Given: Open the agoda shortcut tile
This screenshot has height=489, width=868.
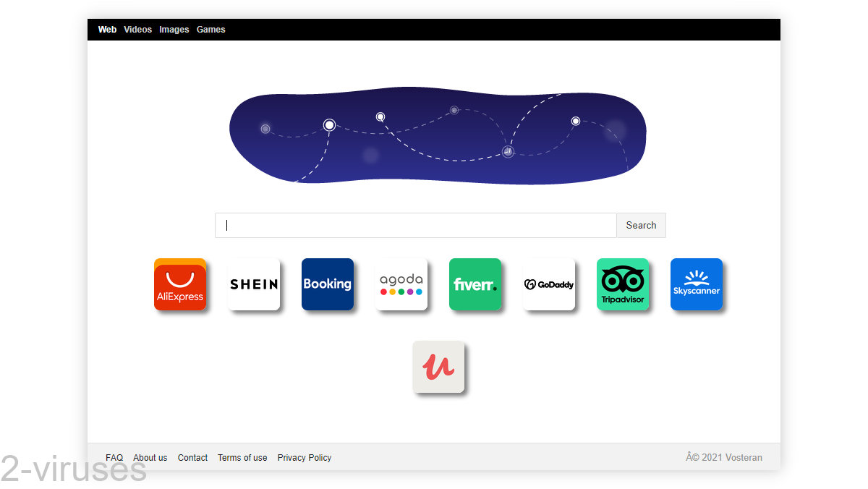Looking at the screenshot, I should 401,284.
